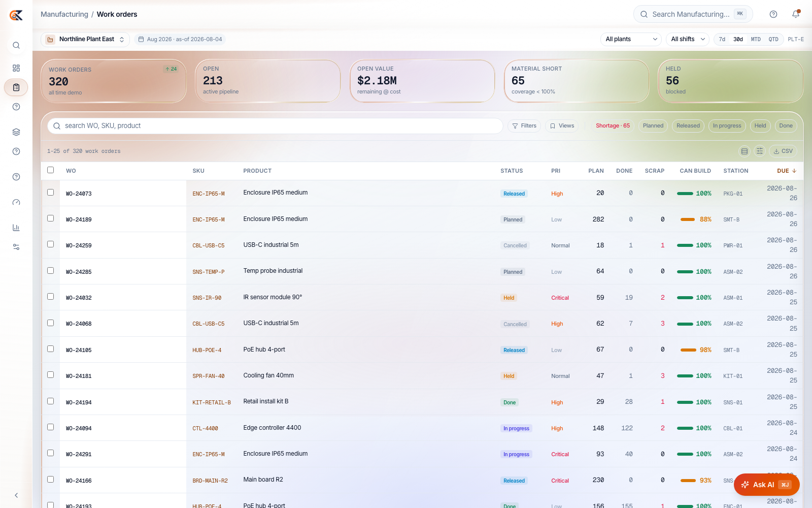812x508 pixels.
Task: Click the SKU KIT-RETAIL-B
Action: click(x=212, y=403)
